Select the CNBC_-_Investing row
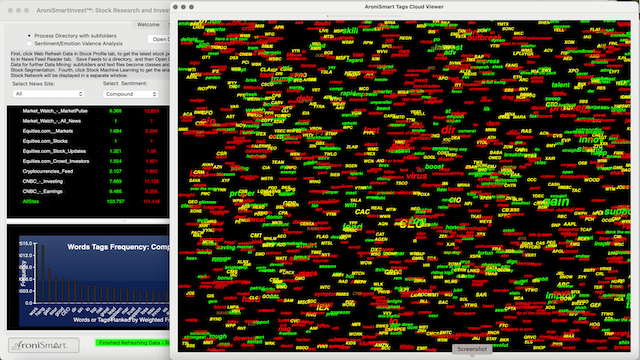 88,181
